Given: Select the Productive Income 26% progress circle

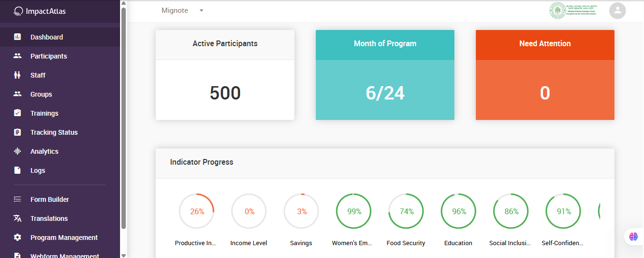Looking at the screenshot, I should pyautogui.click(x=197, y=211).
